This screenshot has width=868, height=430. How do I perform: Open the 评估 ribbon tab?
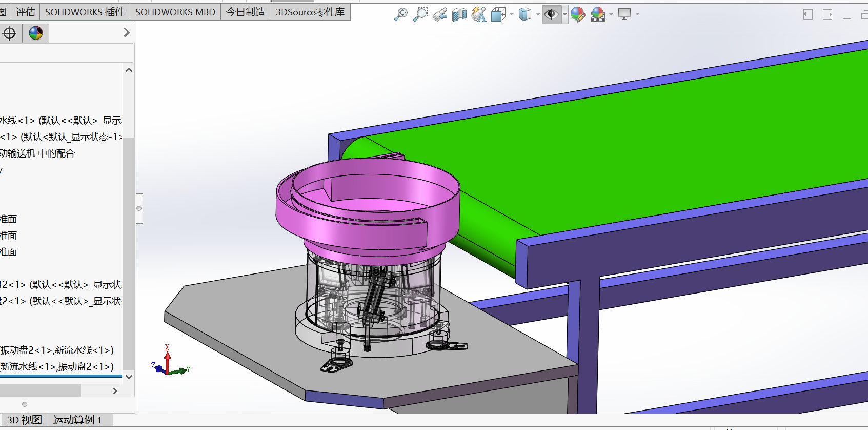pos(25,12)
